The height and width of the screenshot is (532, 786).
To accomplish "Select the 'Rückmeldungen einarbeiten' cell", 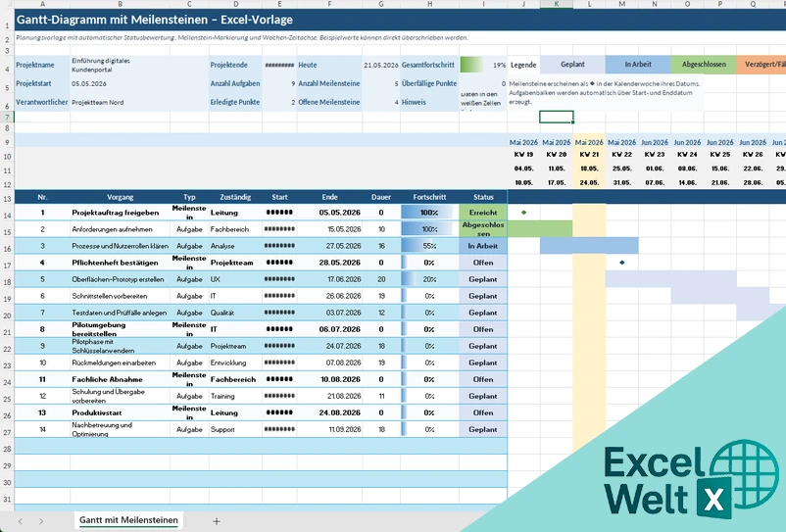I will coord(120,363).
